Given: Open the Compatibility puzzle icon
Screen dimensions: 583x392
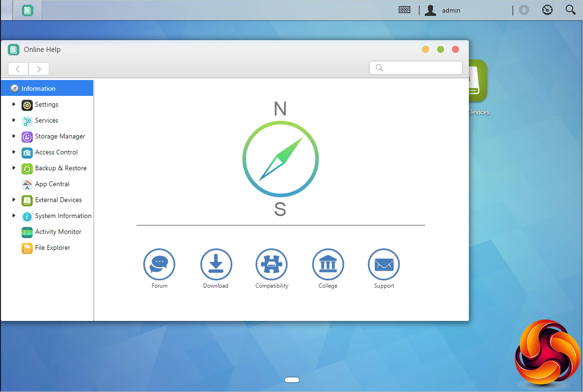Looking at the screenshot, I should tap(271, 264).
